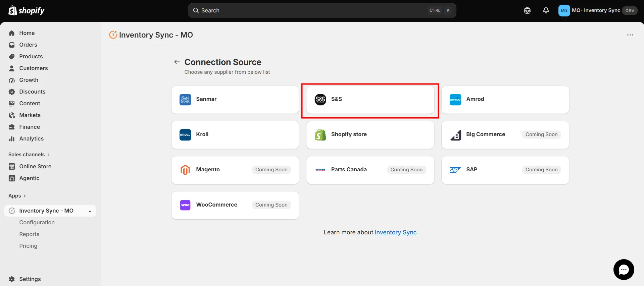Click the Magento logo
Image resolution: width=644 pixels, height=286 pixels.
coord(185,170)
